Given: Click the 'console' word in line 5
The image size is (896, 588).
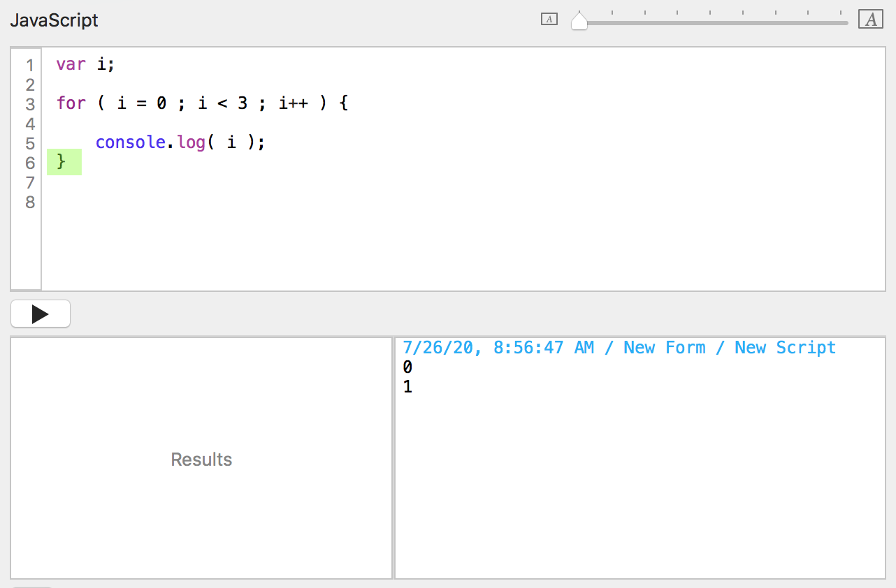Looking at the screenshot, I should click(130, 142).
